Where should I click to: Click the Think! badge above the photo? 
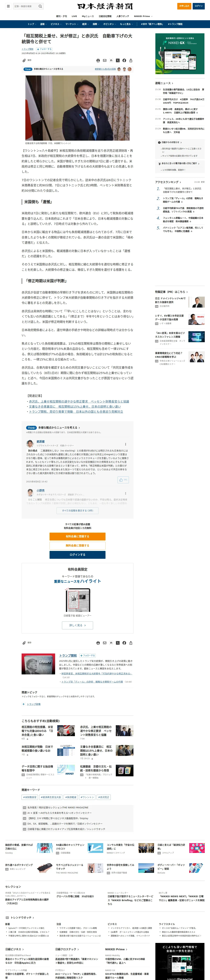(28, 69)
